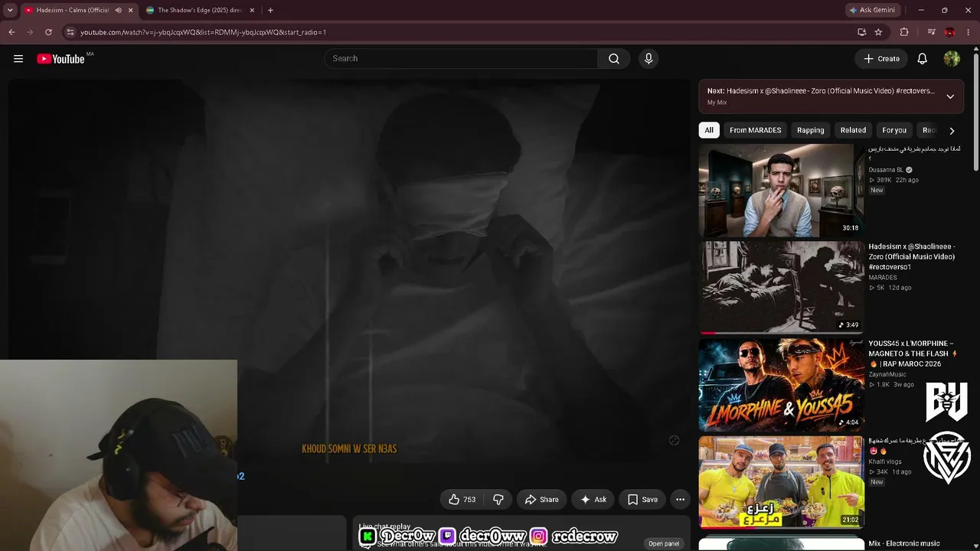The height and width of the screenshot is (551, 980).
Task: Visit the Khalfi vlogs channel name
Action: (x=885, y=461)
